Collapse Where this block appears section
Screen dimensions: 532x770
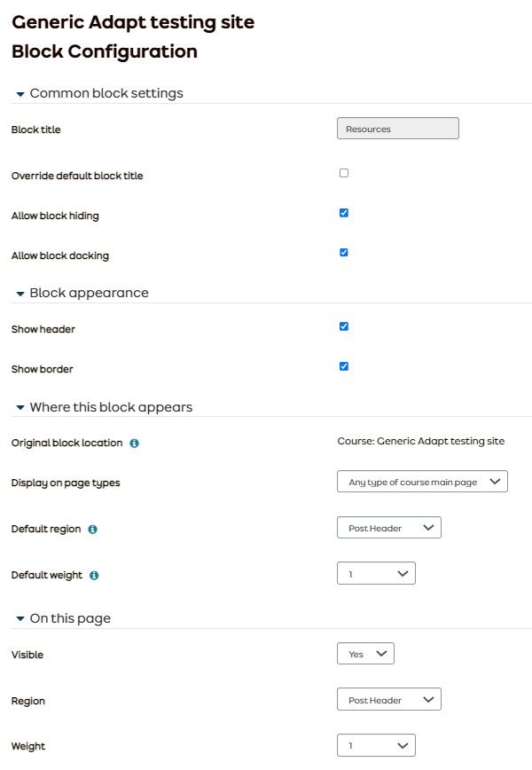20,408
